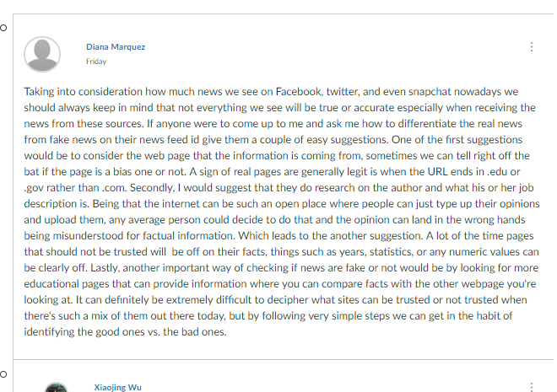Click the phrase 'Lastly, another important way'
The image size is (557, 392).
pyautogui.click(x=160, y=268)
